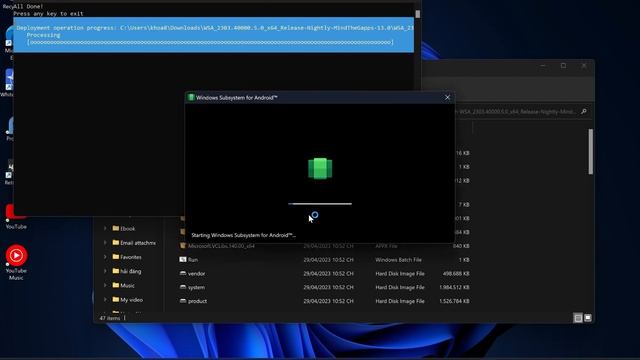Select the hải đăng folder in sidebar

[x=127, y=271]
